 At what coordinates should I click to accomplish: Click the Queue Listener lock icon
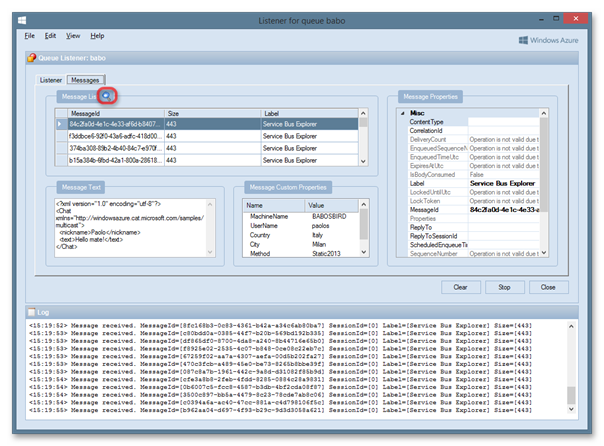pyautogui.click(x=32, y=58)
